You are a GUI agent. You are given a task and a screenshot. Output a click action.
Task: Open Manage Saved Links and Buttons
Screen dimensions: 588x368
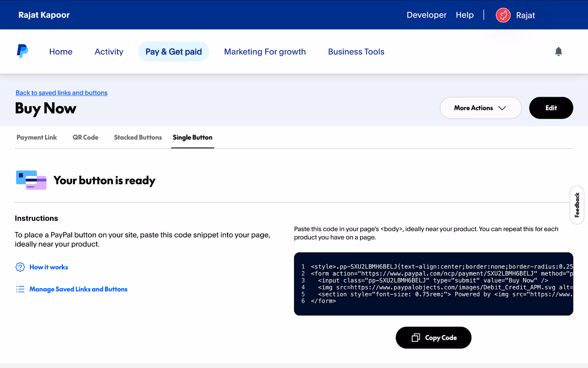click(x=78, y=289)
